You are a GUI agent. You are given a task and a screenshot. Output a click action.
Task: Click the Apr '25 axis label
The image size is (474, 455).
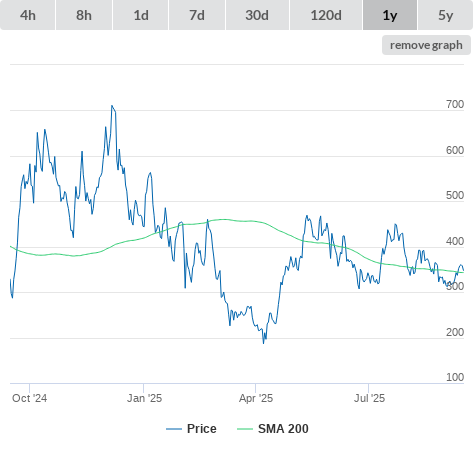click(256, 398)
